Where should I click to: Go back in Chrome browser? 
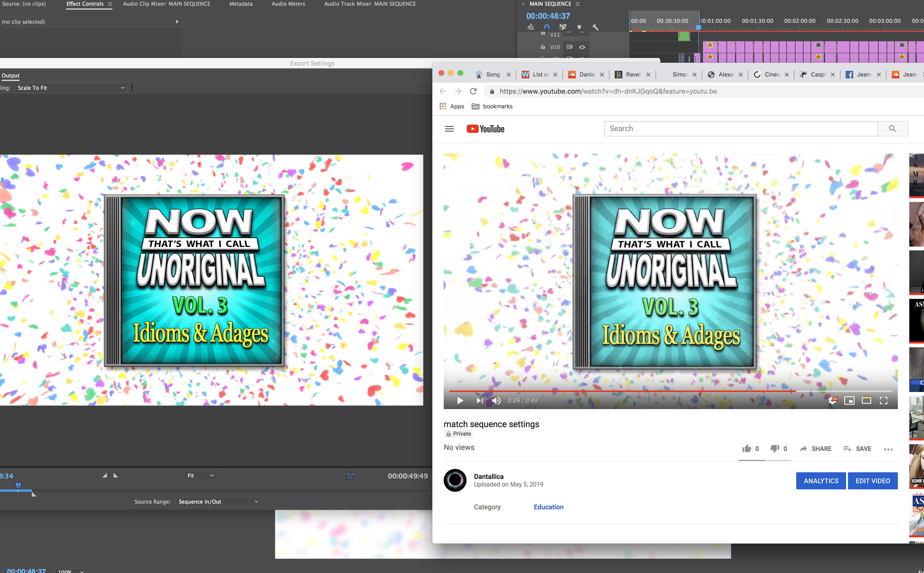pos(443,91)
